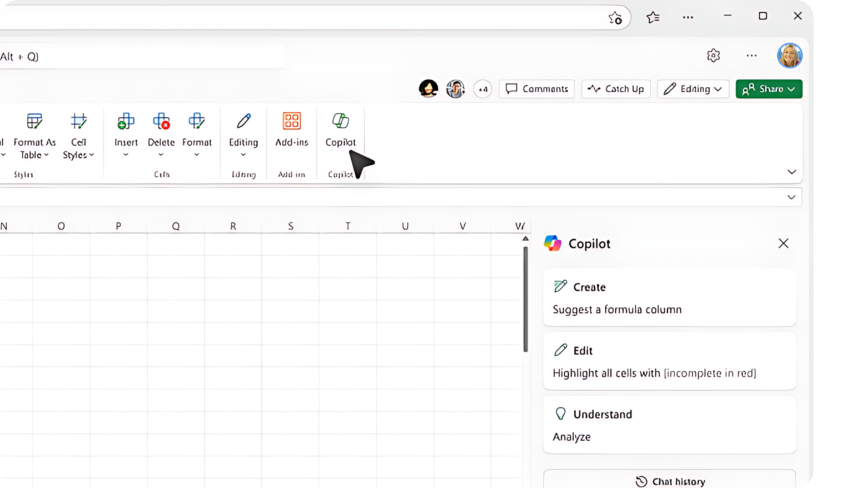The width and height of the screenshot is (868, 488).
Task: Select column O header
Action: tap(61, 226)
